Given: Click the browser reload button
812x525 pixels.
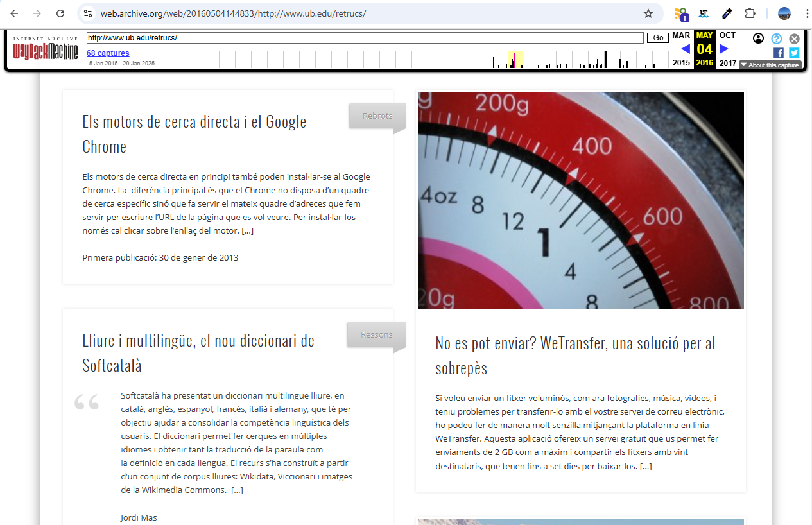Looking at the screenshot, I should 60,13.
